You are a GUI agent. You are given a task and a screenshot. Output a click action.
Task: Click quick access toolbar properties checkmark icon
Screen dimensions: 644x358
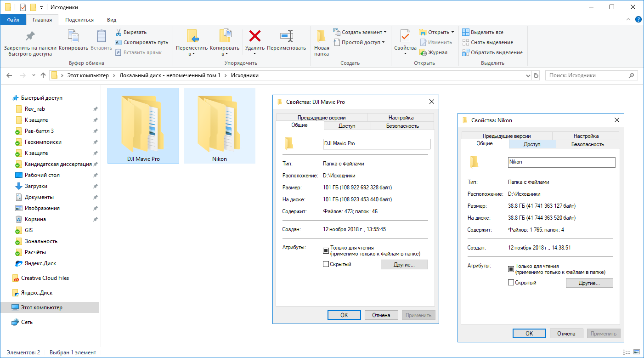[23, 7]
